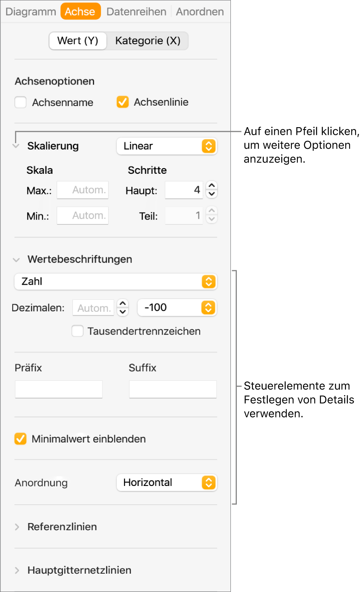Enable the Achsenname checkbox
Image resolution: width=364 pixels, height=592 pixels.
(x=20, y=102)
